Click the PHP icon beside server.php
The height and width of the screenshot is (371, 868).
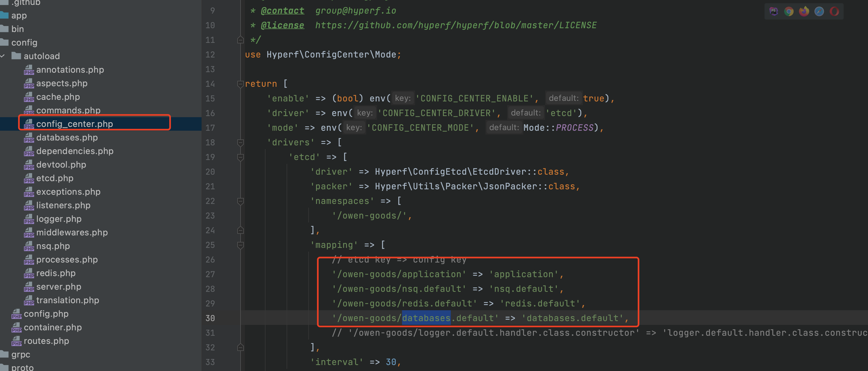(x=29, y=287)
